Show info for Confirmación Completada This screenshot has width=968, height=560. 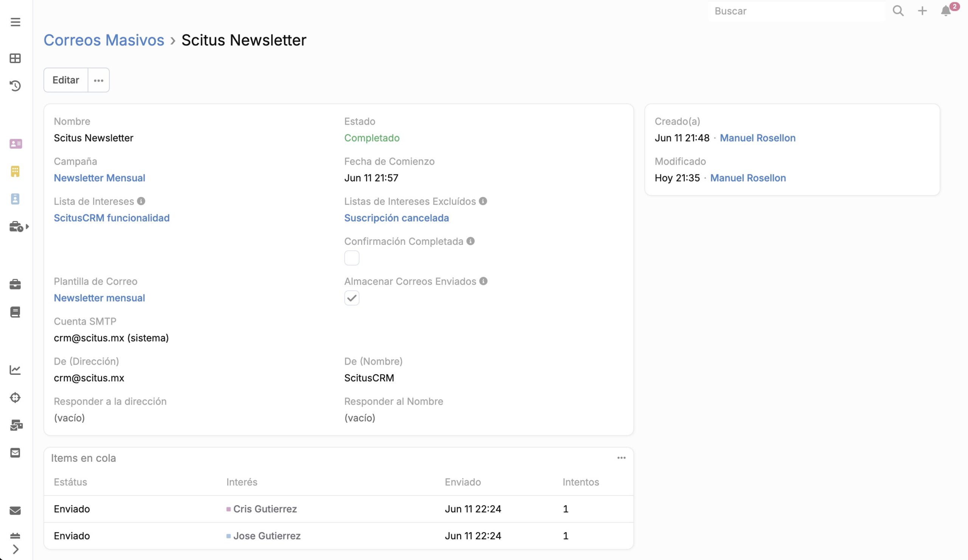[x=470, y=241]
